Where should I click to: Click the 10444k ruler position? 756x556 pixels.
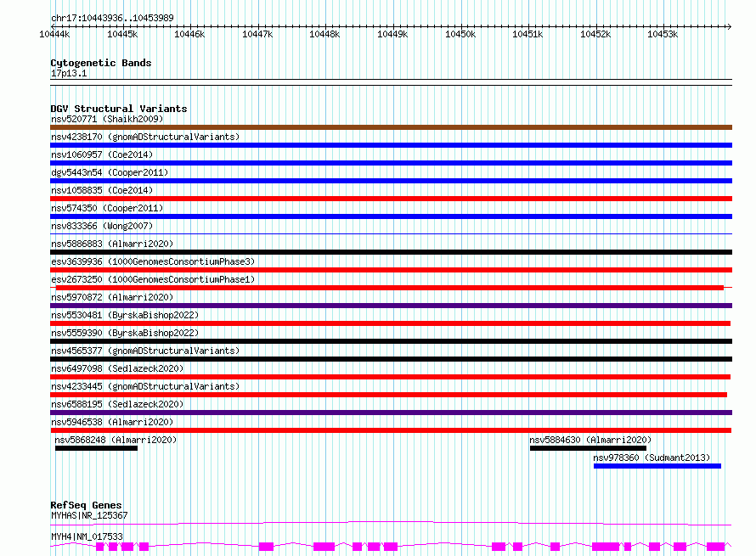tap(54, 34)
